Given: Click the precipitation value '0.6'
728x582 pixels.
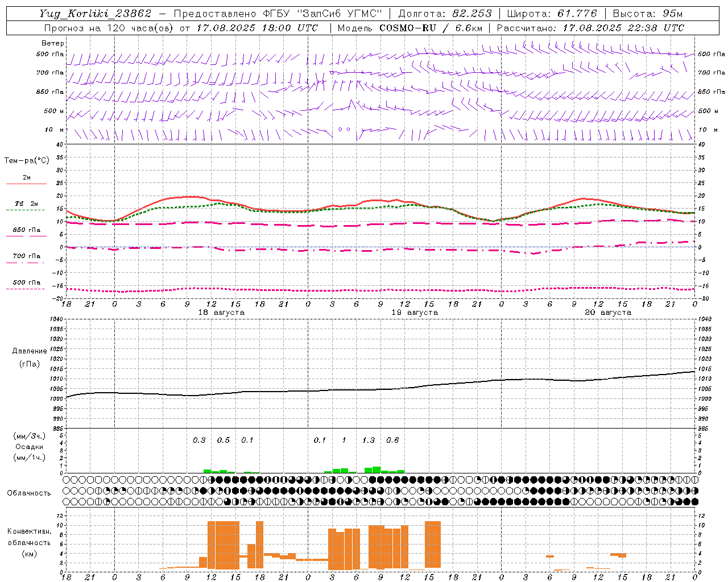Looking at the screenshot, I should click(392, 440).
